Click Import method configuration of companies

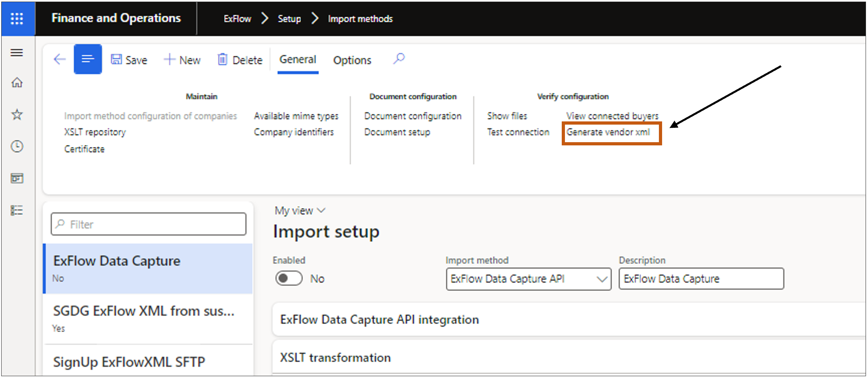click(x=150, y=116)
